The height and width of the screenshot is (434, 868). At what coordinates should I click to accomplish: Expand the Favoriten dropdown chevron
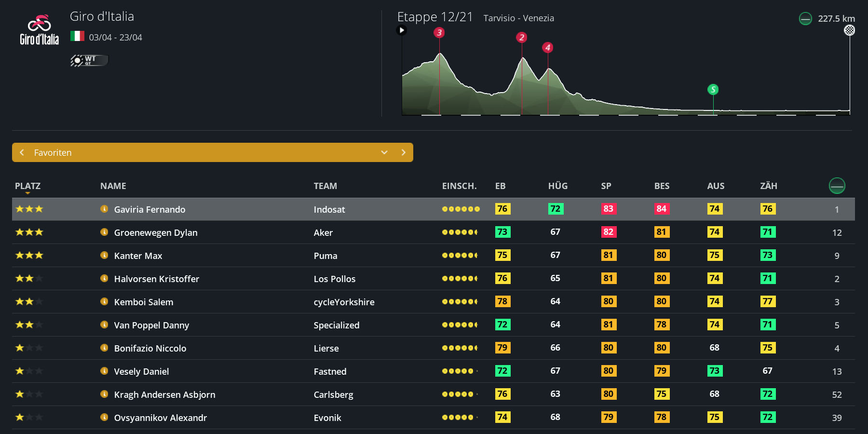click(384, 152)
